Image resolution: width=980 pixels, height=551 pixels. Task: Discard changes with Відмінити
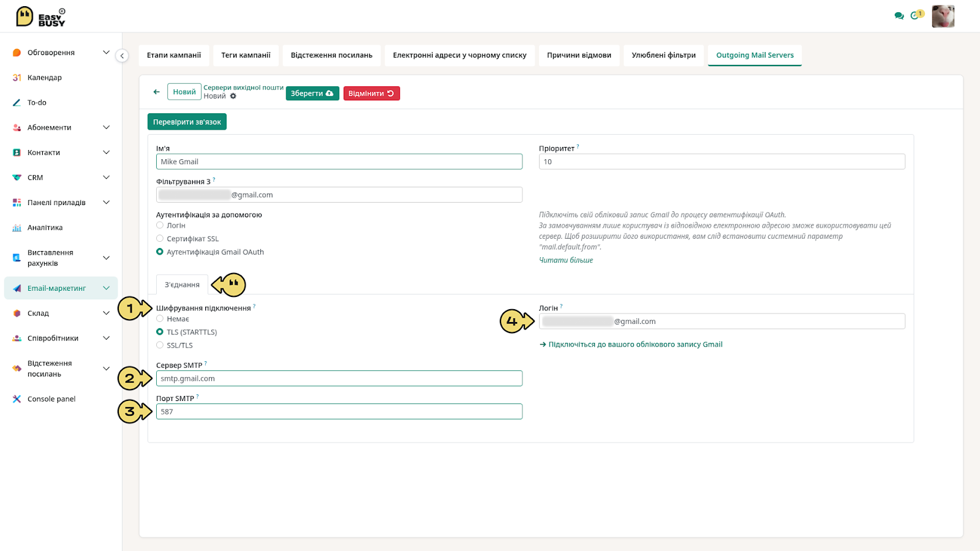coord(371,94)
